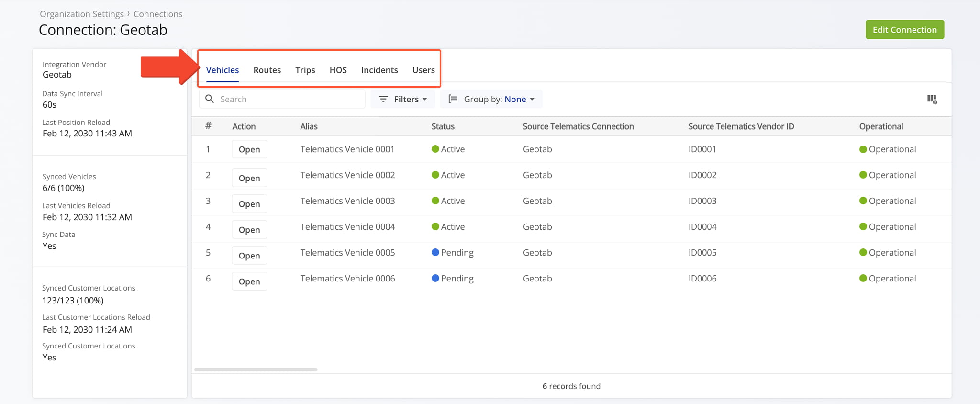The image size is (980, 404).
Task: Click the Edit Connection button
Action: pos(905,30)
